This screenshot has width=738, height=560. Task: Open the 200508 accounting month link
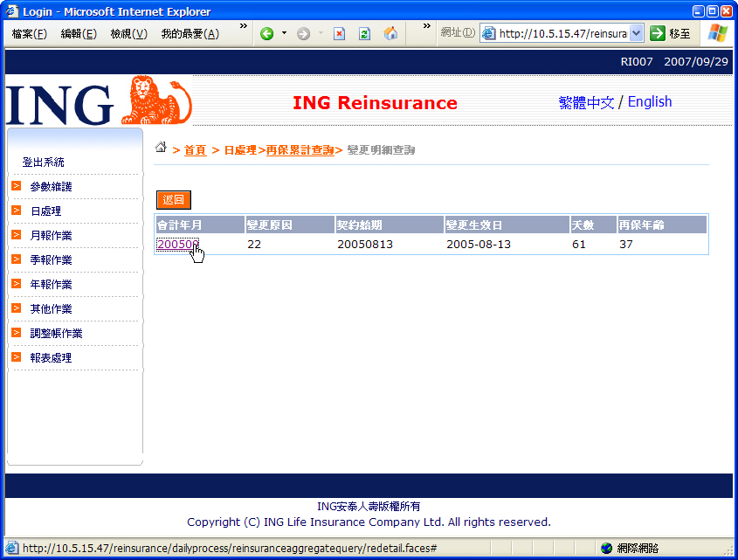pyautogui.click(x=178, y=244)
